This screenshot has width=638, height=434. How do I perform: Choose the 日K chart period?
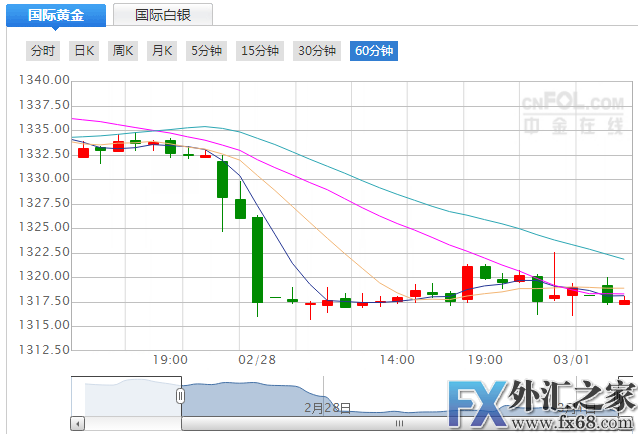[x=84, y=51]
